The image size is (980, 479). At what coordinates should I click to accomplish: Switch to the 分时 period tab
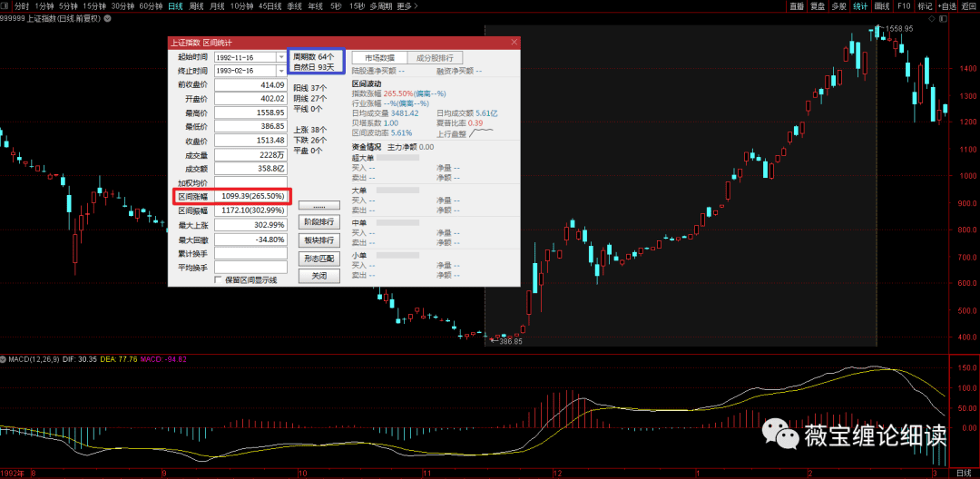(x=22, y=6)
